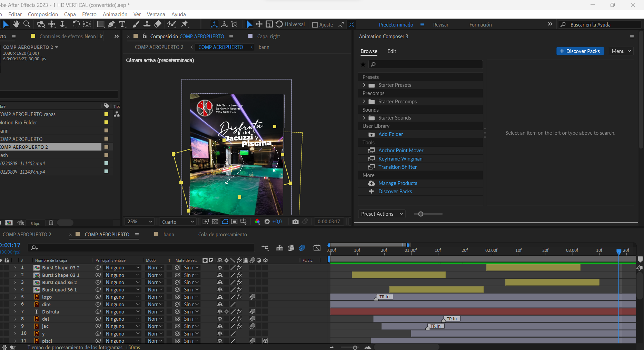Image resolution: width=644 pixels, height=350 pixels.
Task: Open the 25% magnification dropdown
Action: pyautogui.click(x=139, y=222)
